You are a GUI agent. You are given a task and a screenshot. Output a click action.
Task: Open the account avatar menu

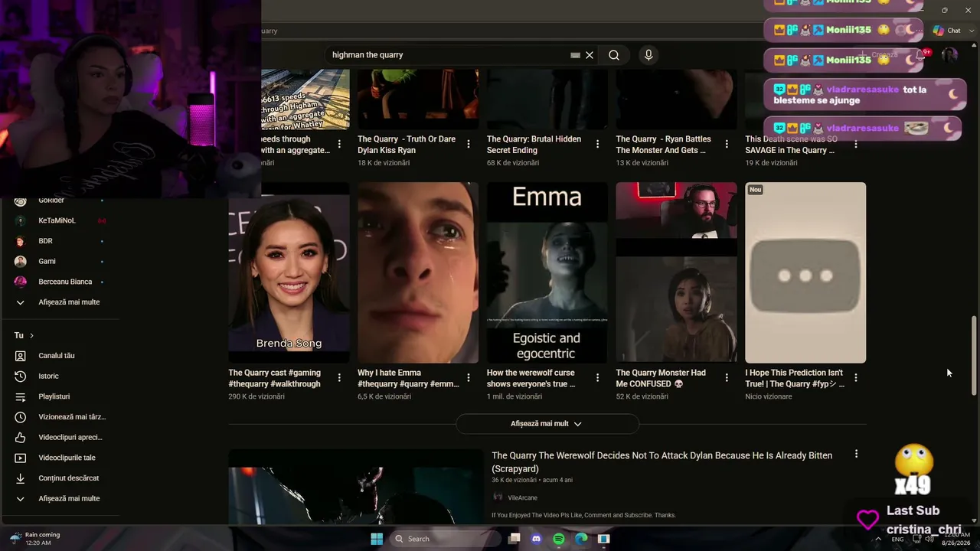949,55
